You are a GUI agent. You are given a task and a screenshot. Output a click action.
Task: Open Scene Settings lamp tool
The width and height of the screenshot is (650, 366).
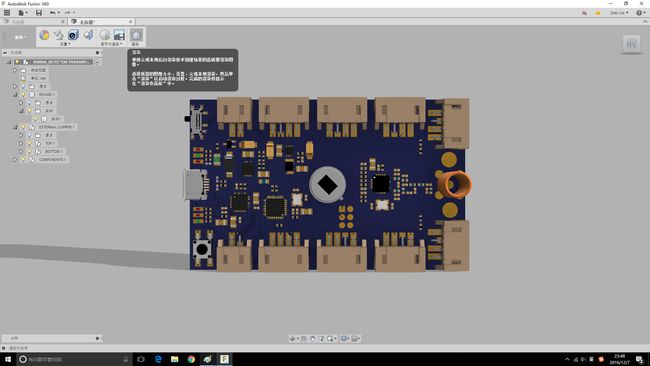(x=59, y=35)
